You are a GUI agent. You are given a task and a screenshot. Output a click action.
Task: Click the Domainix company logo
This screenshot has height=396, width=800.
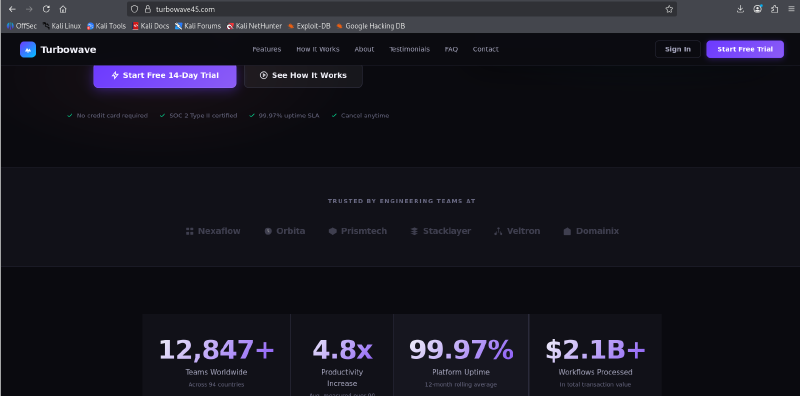pyautogui.click(x=591, y=231)
